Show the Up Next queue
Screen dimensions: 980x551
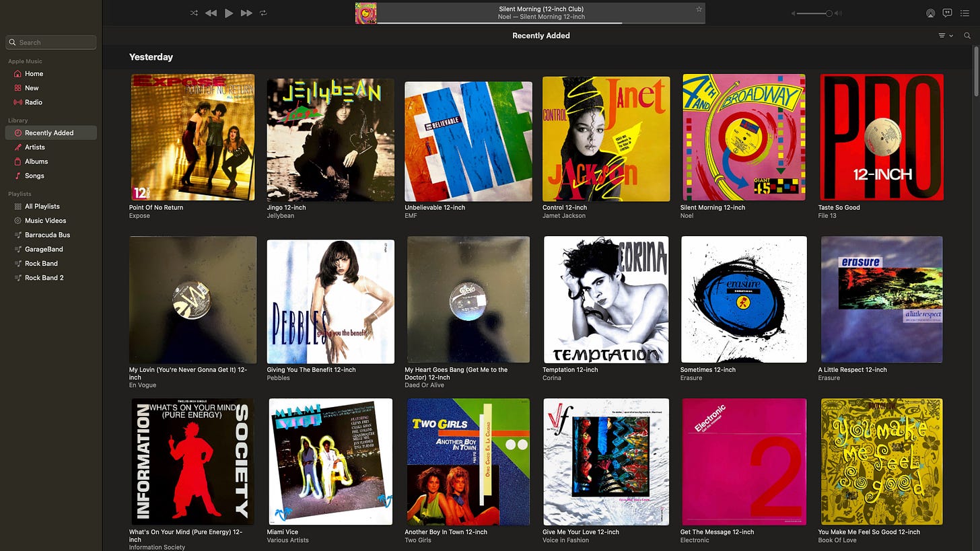point(964,13)
